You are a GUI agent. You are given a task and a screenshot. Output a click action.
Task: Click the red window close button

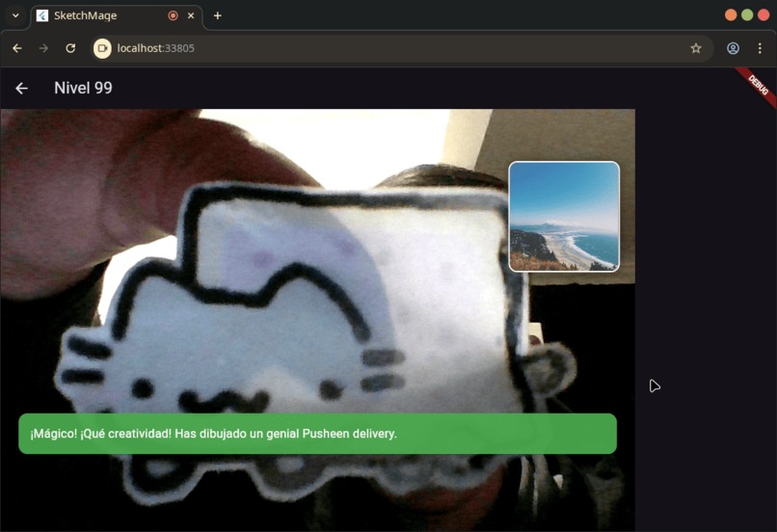tap(764, 15)
